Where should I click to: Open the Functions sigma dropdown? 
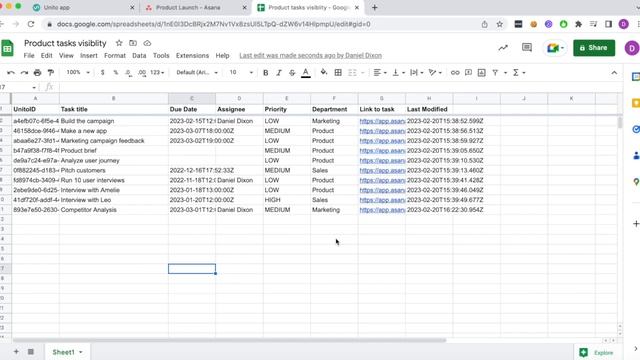tap(519, 73)
